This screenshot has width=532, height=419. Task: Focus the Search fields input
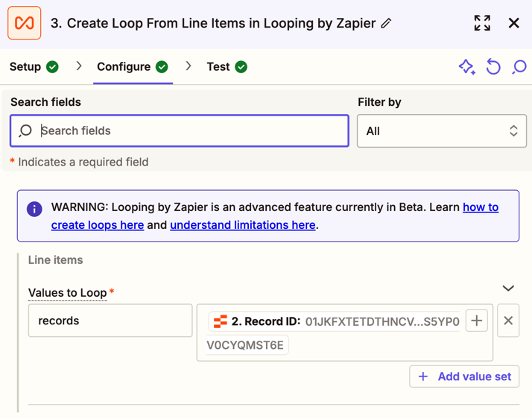click(x=180, y=130)
